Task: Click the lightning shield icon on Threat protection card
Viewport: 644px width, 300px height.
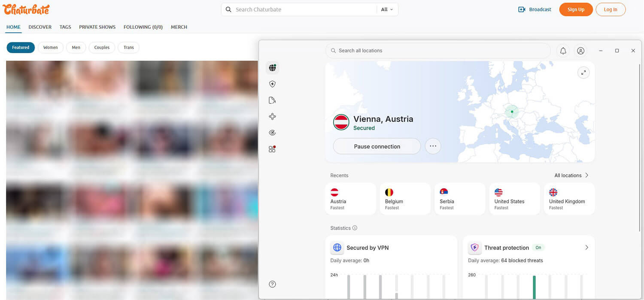Action: pyautogui.click(x=474, y=248)
